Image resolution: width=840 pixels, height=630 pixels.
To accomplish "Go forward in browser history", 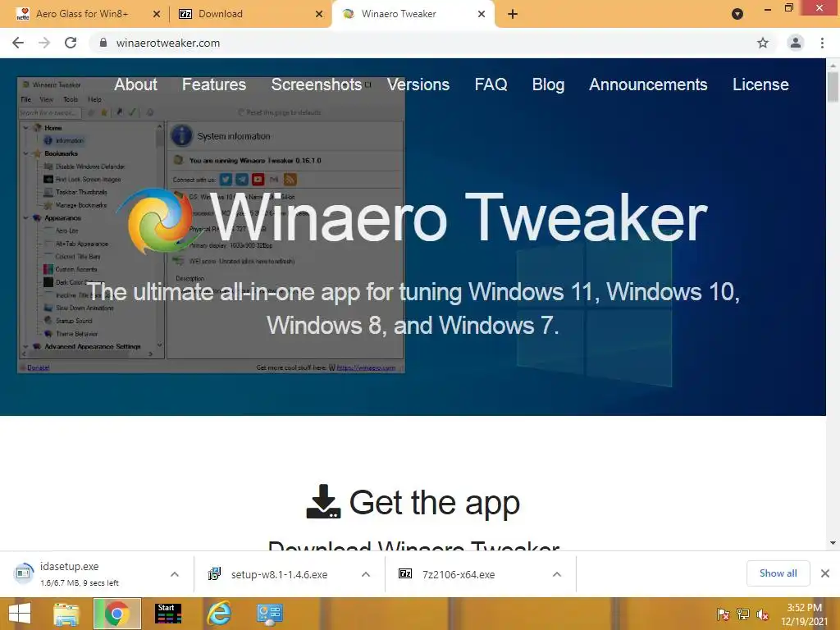I will coord(44,43).
